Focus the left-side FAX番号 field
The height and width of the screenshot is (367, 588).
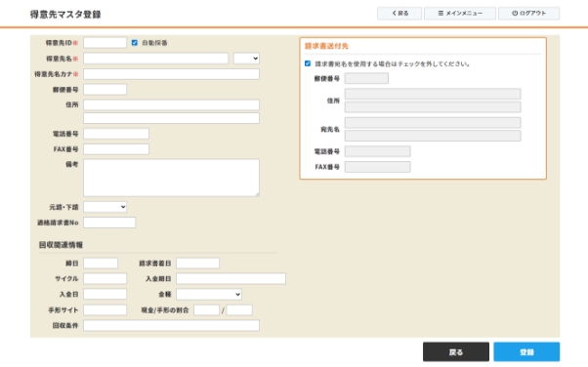pos(116,149)
